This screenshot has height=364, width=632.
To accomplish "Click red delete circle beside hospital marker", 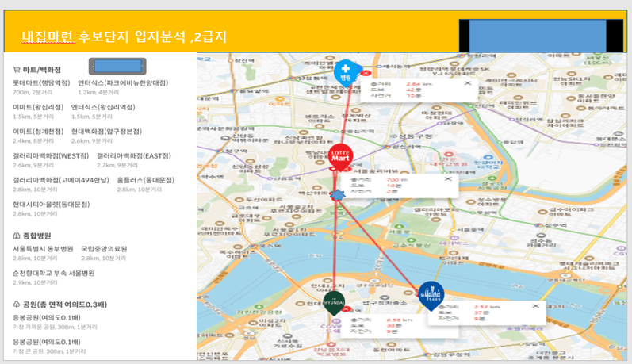I will pyautogui.click(x=366, y=73).
